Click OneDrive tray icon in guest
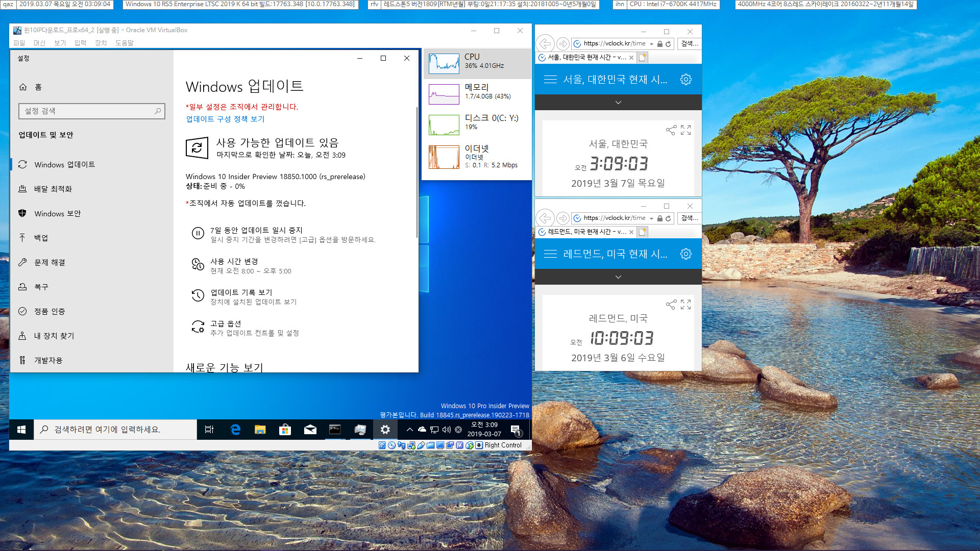 point(422,430)
